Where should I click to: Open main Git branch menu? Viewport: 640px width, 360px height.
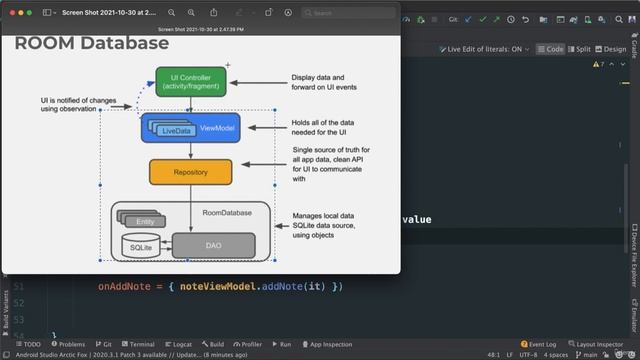tap(586, 355)
